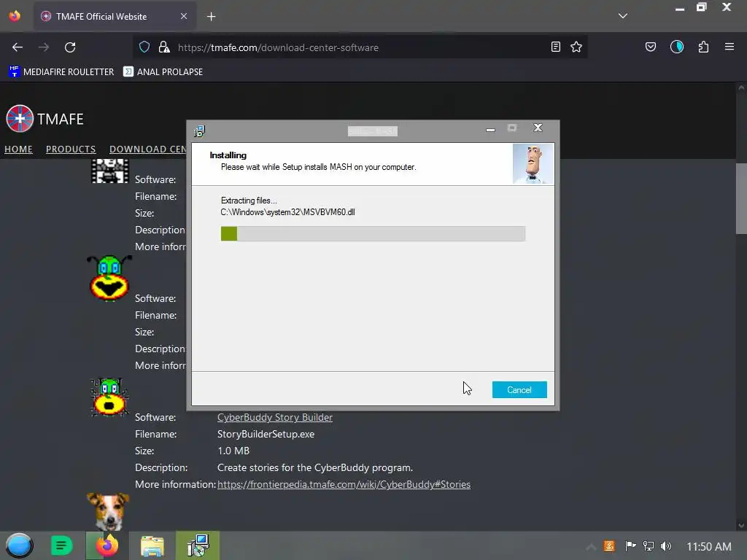Go back to previous page in Firefox

click(x=18, y=47)
